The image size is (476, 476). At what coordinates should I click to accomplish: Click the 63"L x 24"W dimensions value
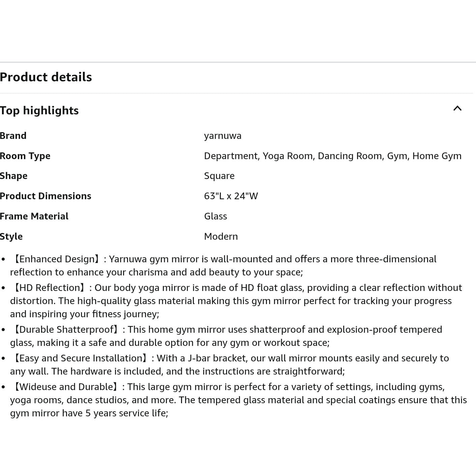tap(231, 196)
